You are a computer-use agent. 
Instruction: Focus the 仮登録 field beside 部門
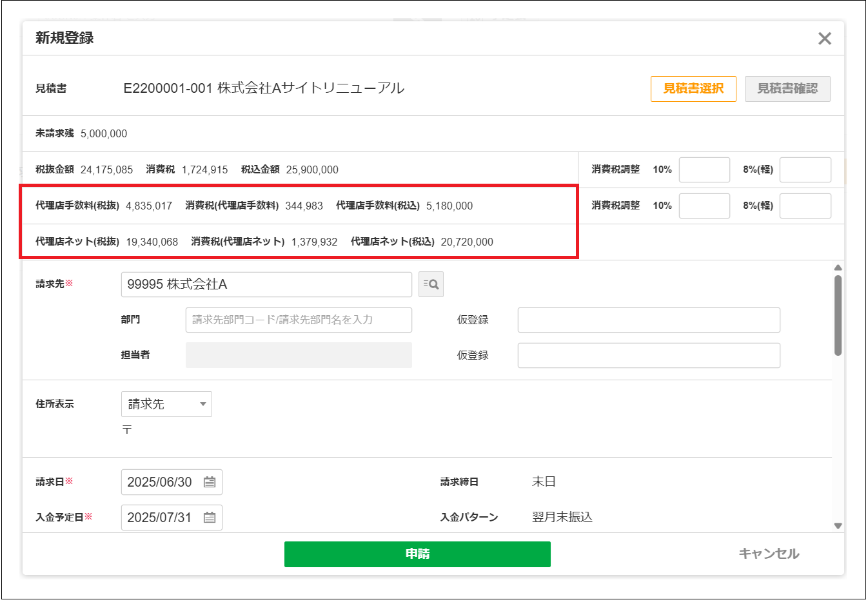point(649,320)
